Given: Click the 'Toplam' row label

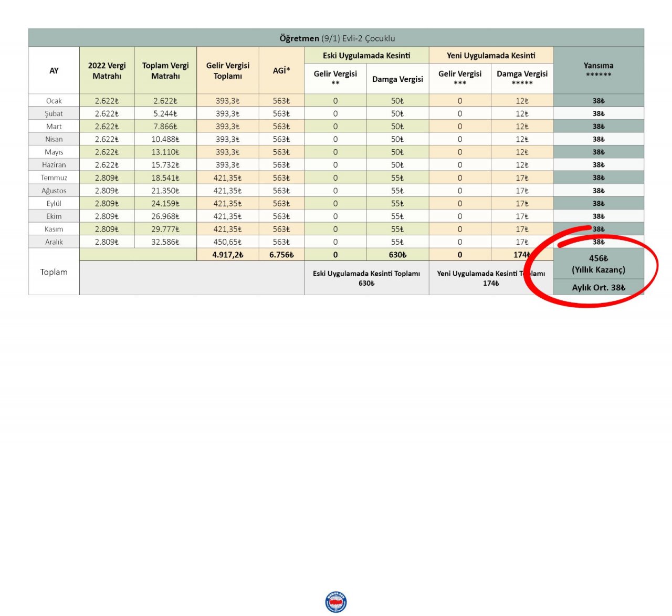Looking at the screenshot, I should [x=54, y=272].
